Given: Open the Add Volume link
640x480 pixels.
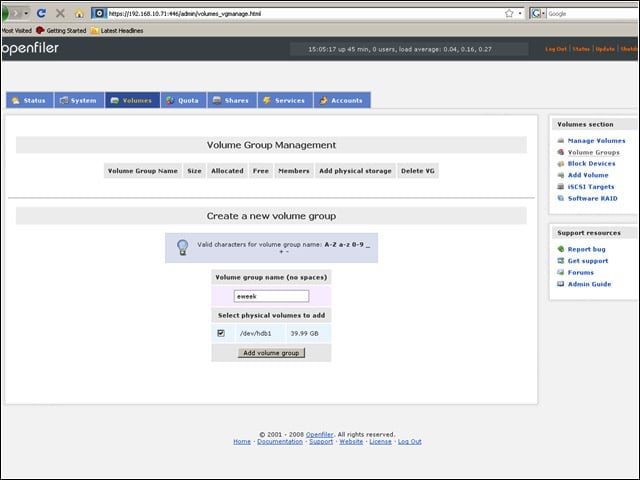Looking at the screenshot, I should [x=588, y=175].
